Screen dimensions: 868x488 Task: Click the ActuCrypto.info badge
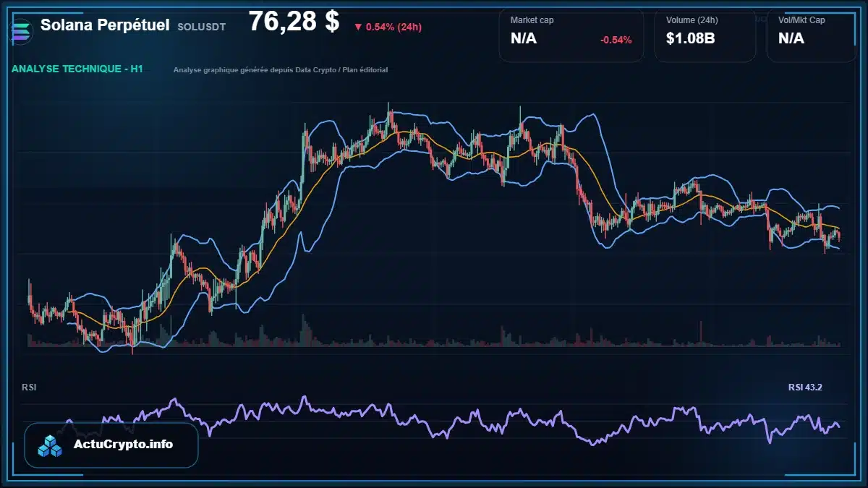pos(111,445)
